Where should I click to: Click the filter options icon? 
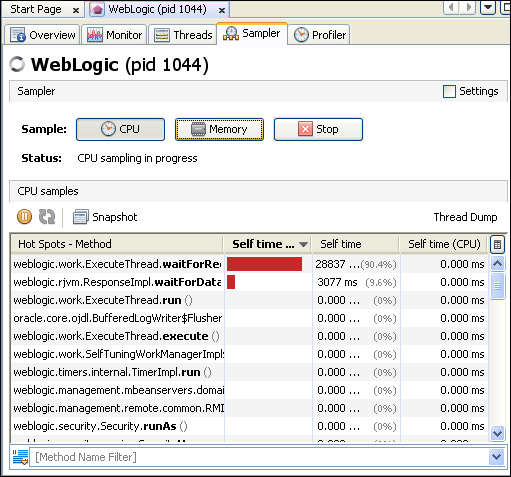[x=21, y=457]
